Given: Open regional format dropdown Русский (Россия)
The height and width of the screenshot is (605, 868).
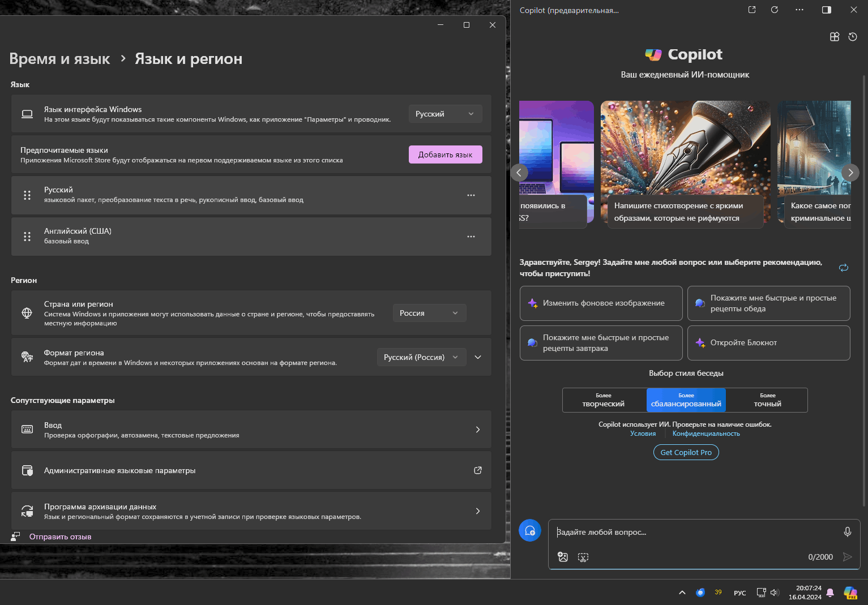Looking at the screenshot, I should tap(422, 357).
